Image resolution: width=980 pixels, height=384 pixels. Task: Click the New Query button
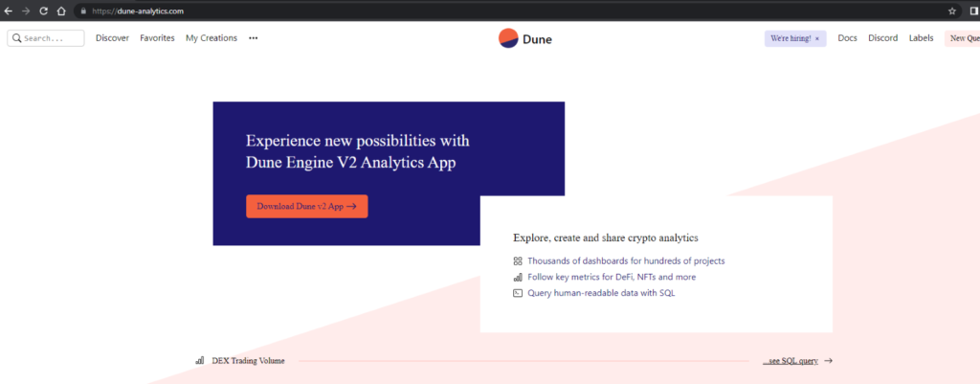tap(963, 38)
